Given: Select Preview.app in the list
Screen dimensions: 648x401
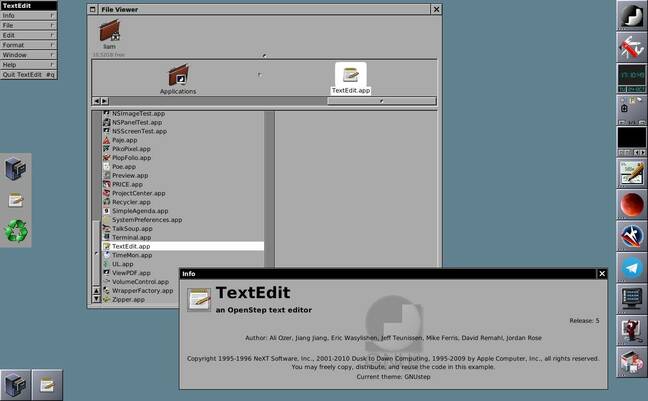Looking at the screenshot, I should [x=183, y=175].
